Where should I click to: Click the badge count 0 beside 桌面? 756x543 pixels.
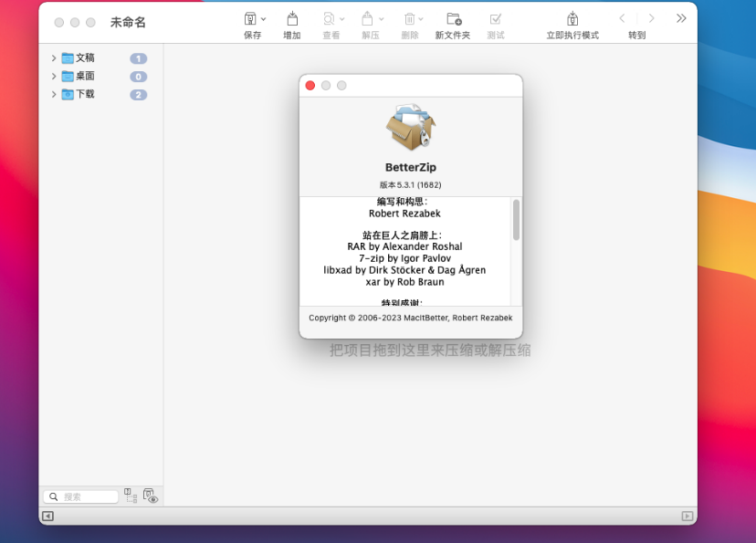point(139,77)
